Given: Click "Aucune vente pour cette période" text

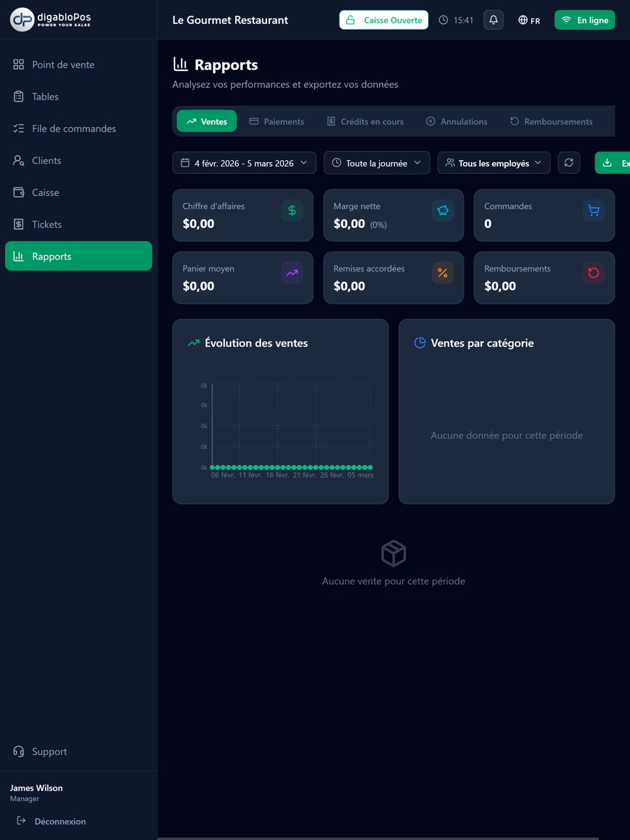Looking at the screenshot, I should 394,581.
